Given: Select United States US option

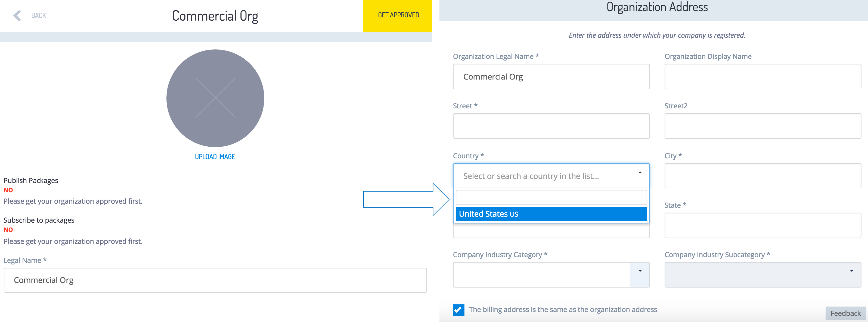Looking at the screenshot, I should click(551, 214).
